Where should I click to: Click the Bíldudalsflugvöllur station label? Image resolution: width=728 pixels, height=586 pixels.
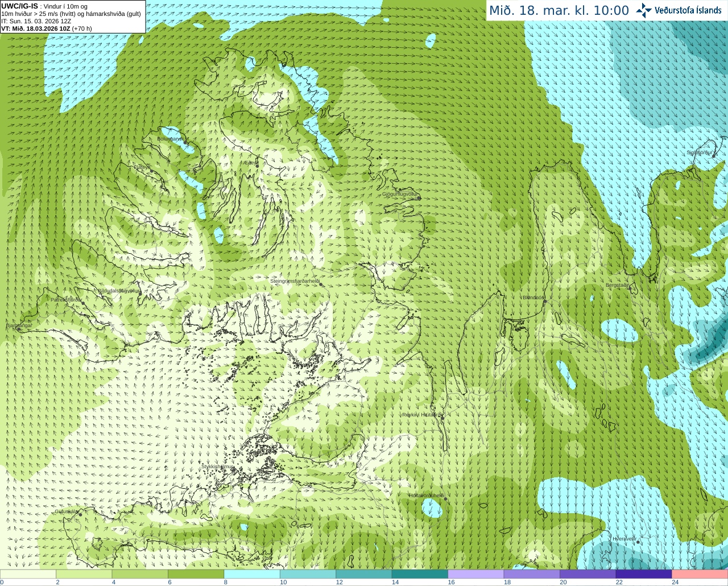coord(119,290)
